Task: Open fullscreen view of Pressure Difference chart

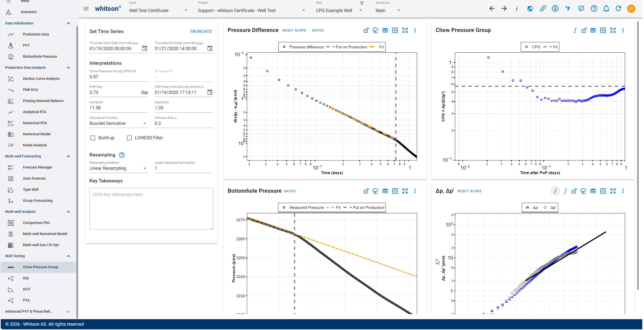Action: point(405,30)
